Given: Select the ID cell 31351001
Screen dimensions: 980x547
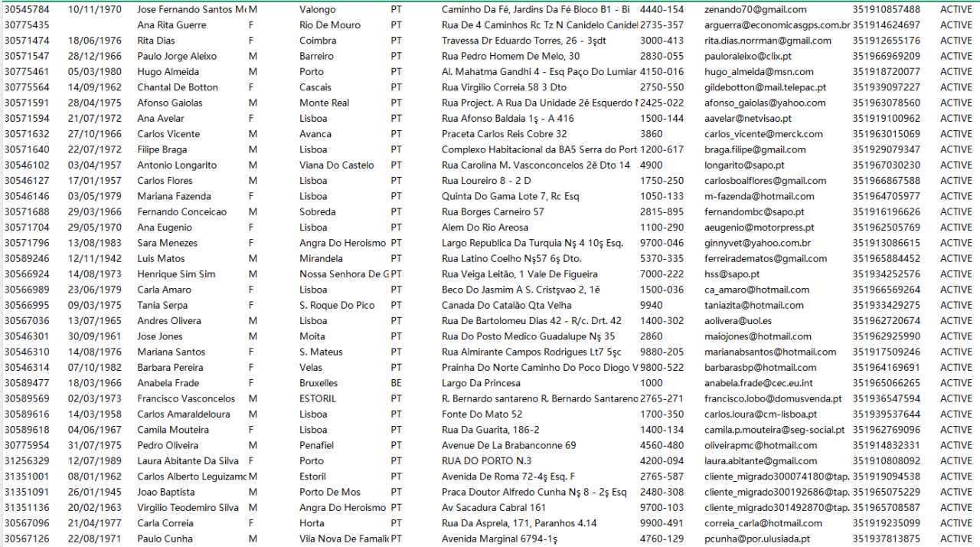Looking at the screenshot, I should pos(27,477).
